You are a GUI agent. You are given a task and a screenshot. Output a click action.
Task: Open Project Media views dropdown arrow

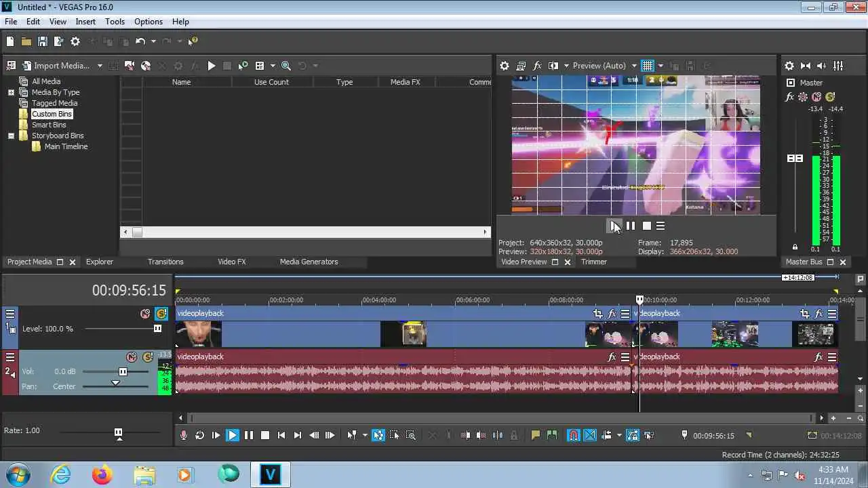click(273, 66)
